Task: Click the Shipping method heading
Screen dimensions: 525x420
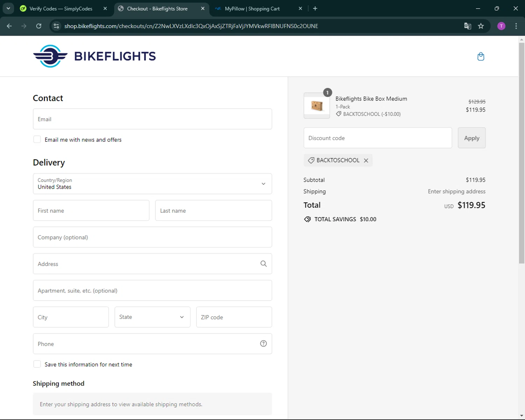Action: pyautogui.click(x=58, y=384)
